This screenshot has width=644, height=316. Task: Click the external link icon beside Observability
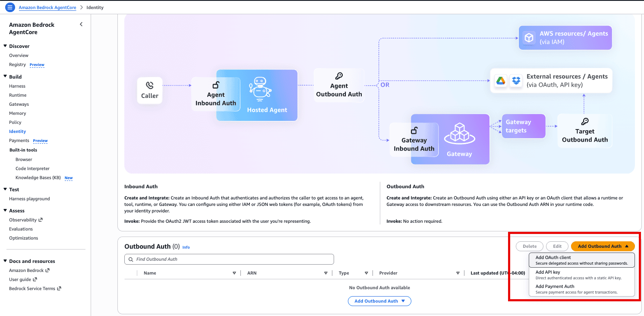pos(41,220)
